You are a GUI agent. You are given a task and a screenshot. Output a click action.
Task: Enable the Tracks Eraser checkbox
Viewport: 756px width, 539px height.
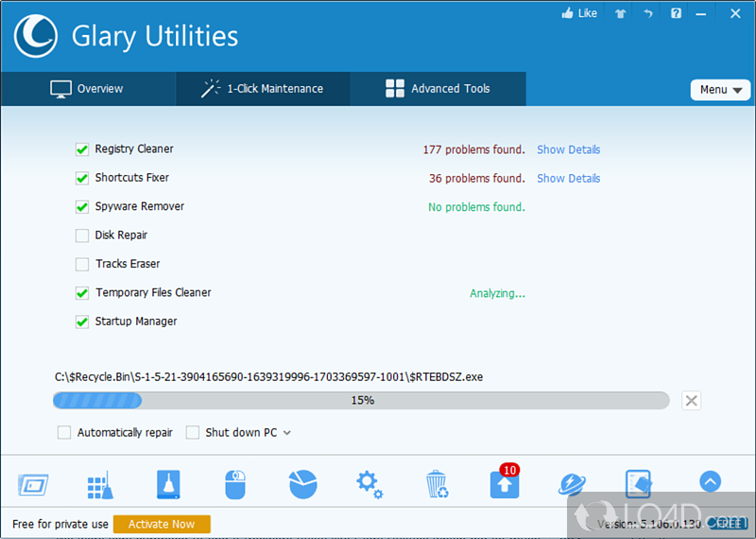click(x=81, y=264)
